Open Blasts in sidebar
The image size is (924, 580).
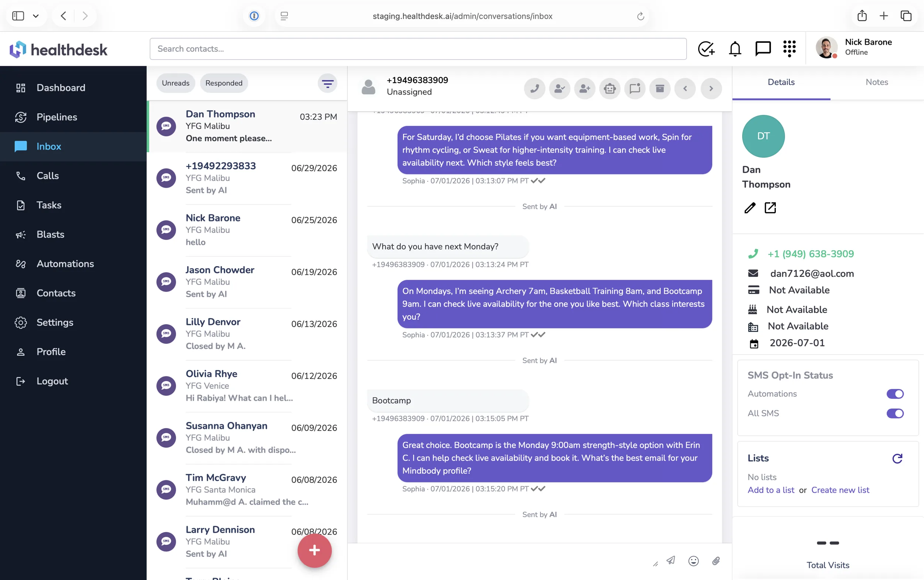coord(73,234)
